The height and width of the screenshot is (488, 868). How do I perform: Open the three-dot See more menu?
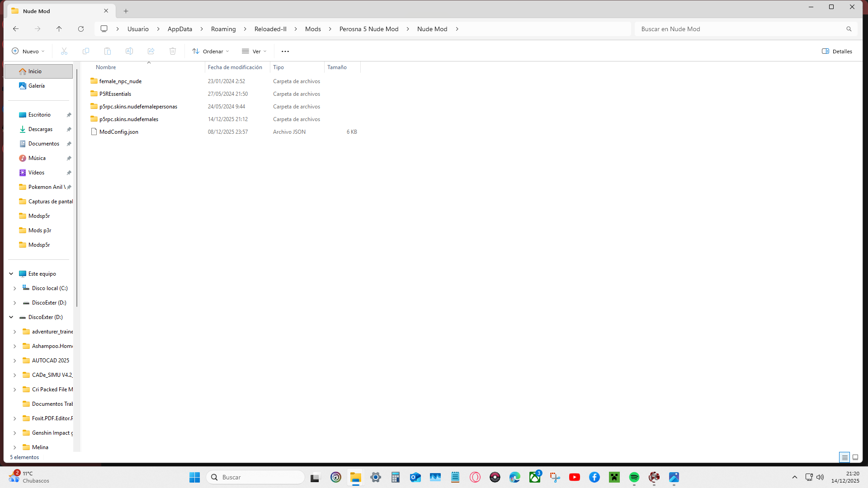pyautogui.click(x=285, y=51)
